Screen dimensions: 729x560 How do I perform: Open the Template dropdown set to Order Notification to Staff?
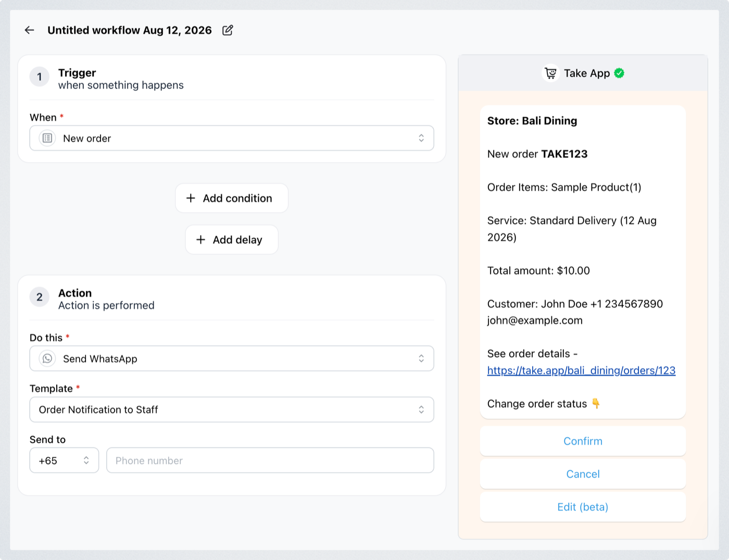232,409
